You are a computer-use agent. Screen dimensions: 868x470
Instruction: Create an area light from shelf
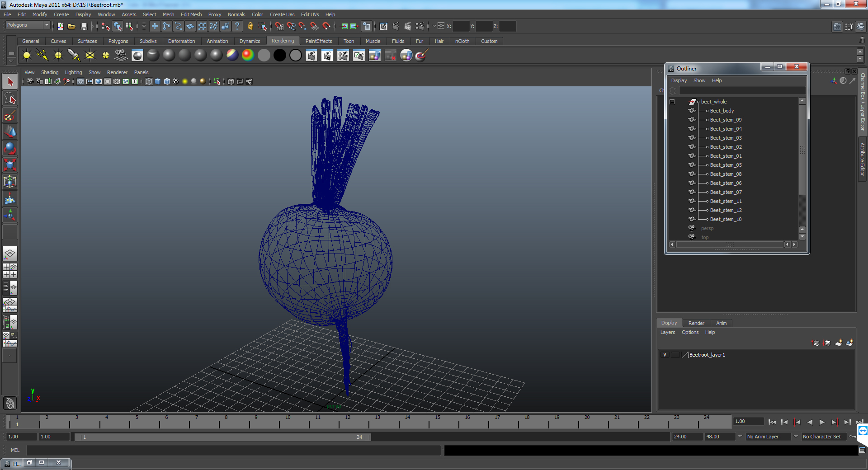pos(90,56)
